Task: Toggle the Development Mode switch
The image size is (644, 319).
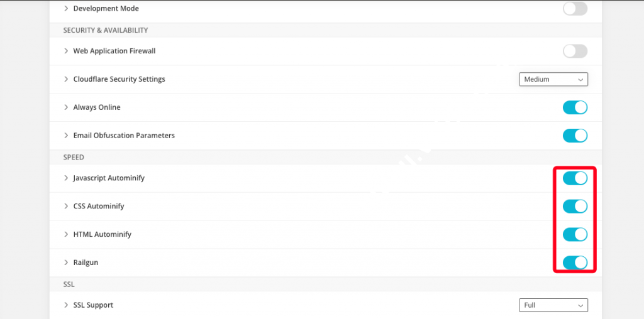Action: pos(575,9)
